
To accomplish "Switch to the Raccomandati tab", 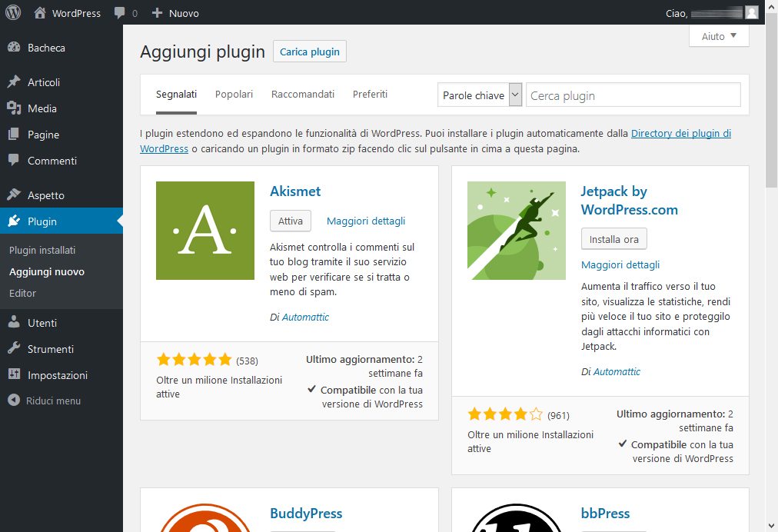I will pyautogui.click(x=302, y=94).
